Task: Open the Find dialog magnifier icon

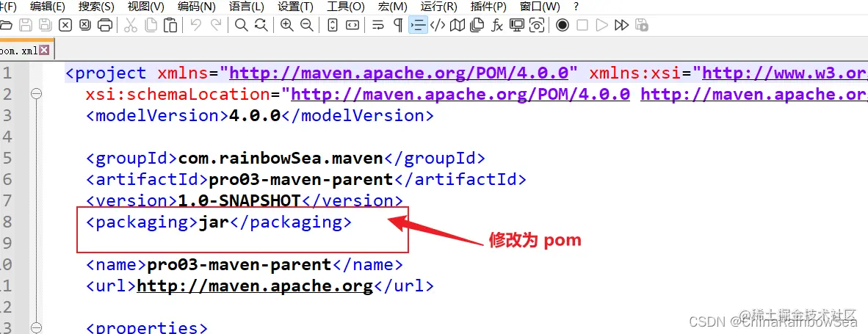Action: [242, 26]
